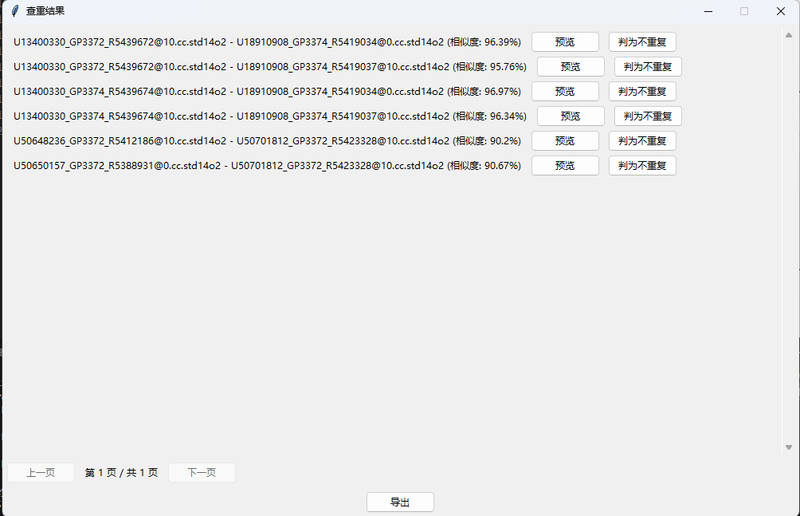Minimize the 查重结果 window
Viewport: 800px width, 516px height.
point(708,11)
